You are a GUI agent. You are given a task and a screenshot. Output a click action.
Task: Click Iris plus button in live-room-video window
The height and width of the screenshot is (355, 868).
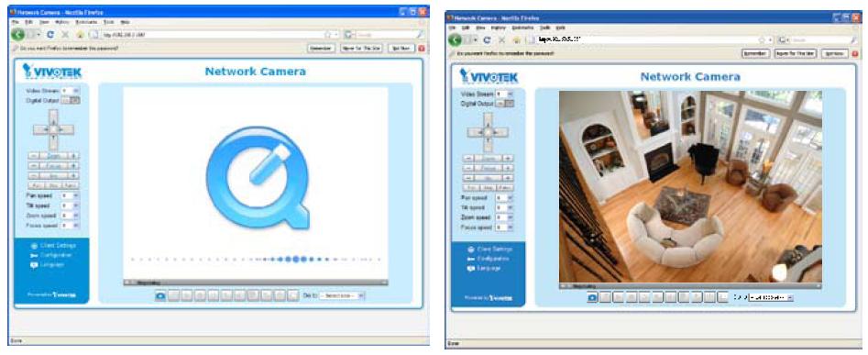[x=509, y=178]
